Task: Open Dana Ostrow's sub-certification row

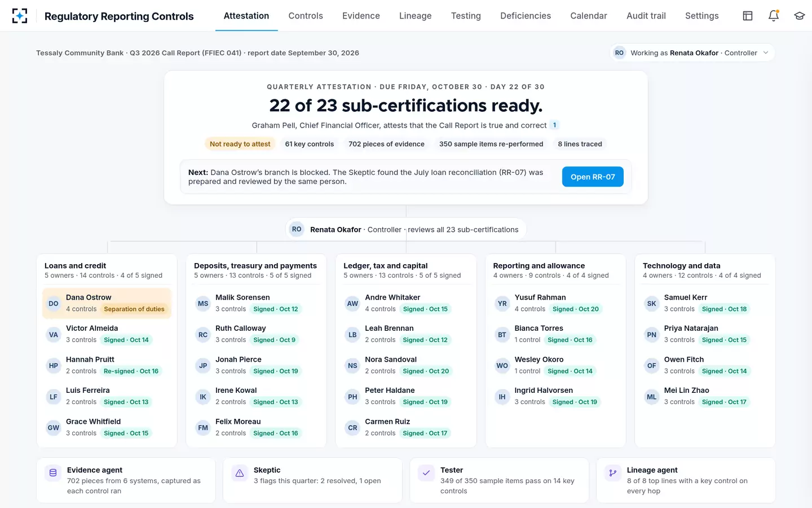Action: point(107,303)
